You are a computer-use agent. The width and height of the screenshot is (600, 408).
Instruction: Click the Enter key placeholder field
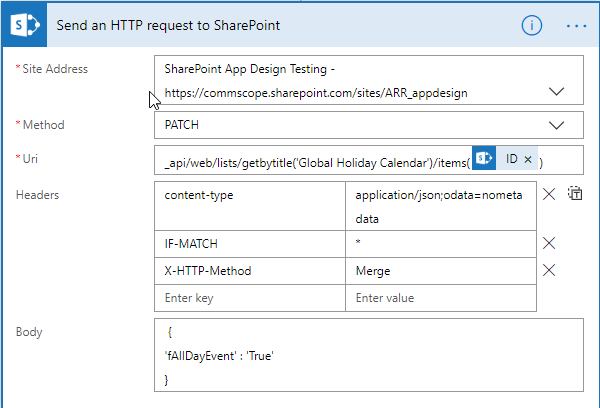tap(250, 298)
